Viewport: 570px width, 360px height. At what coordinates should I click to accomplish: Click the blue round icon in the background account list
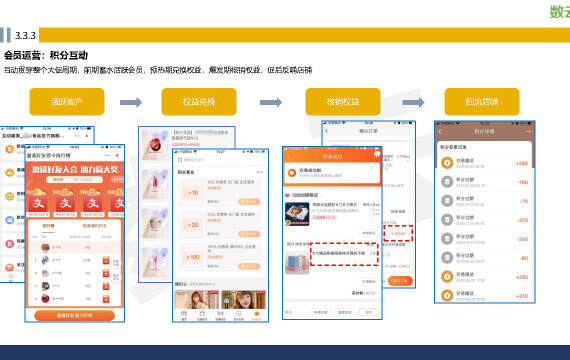(10, 220)
